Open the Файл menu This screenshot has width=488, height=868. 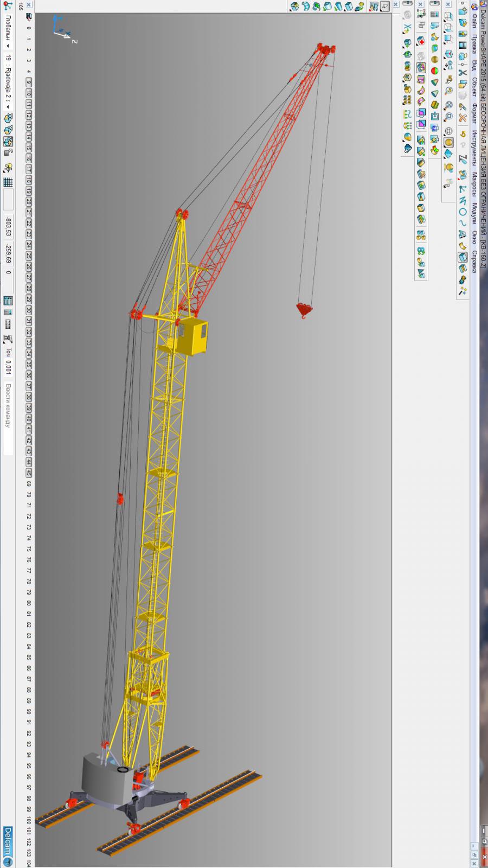(474, 21)
